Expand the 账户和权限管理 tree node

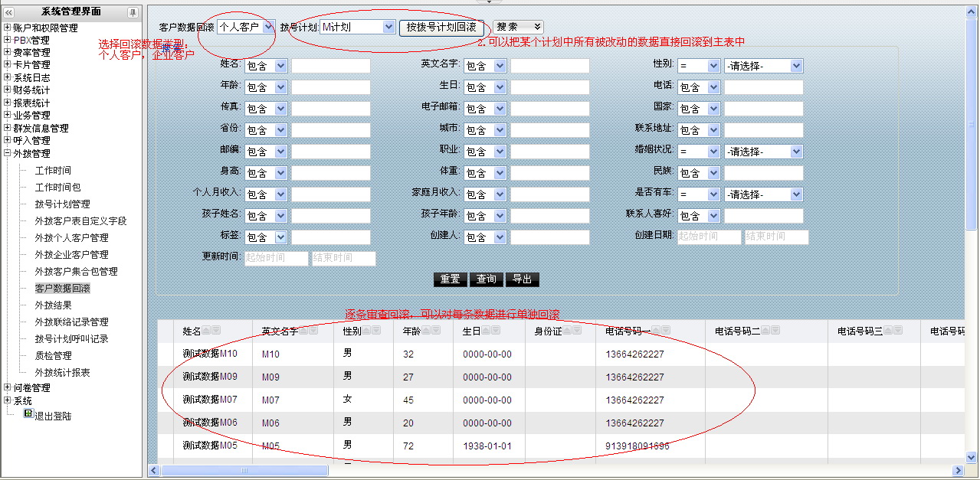pyautogui.click(x=8, y=28)
